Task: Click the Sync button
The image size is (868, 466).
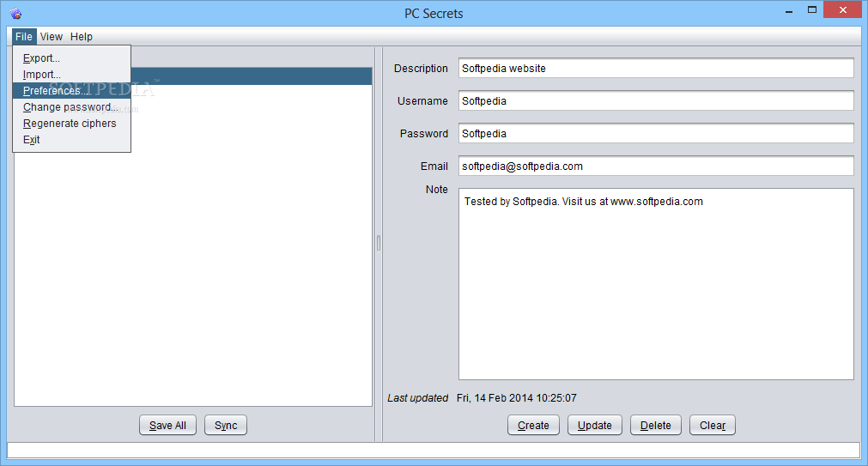Action: [226, 425]
